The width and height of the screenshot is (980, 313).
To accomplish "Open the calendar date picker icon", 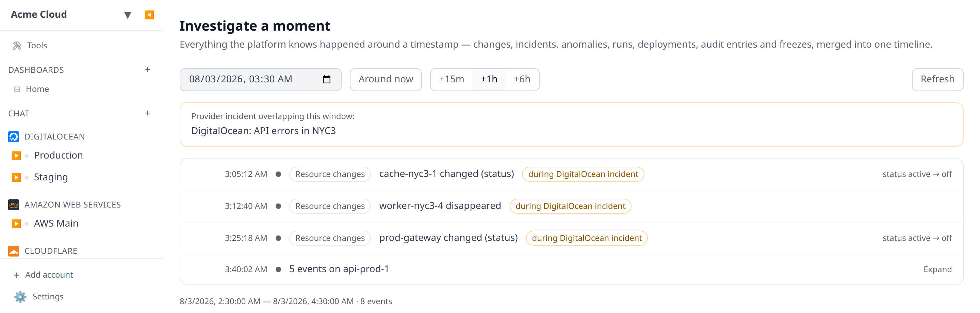I will coord(326,79).
